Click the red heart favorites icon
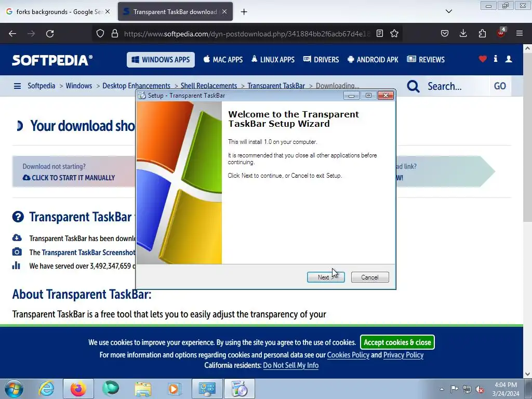The height and width of the screenshot is (399, 532). (x=483, y=59)
